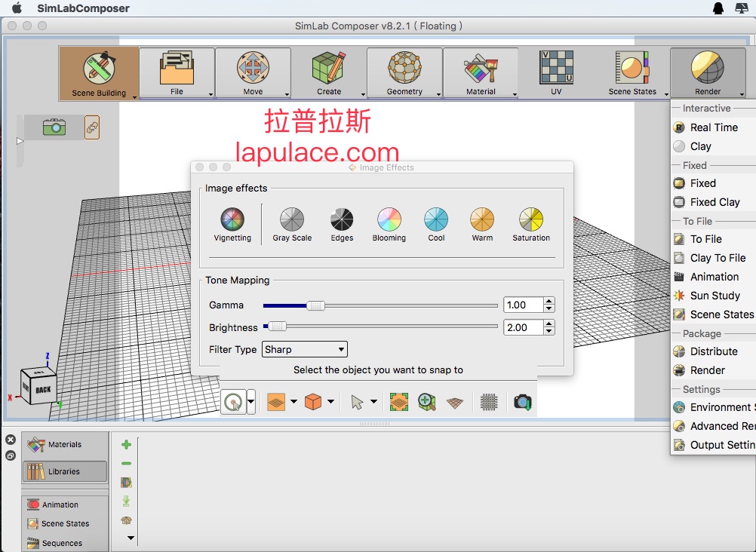Viewport: 756px width, 552px height.
Task: Select Fixed Clay render option
Action: 714,202
